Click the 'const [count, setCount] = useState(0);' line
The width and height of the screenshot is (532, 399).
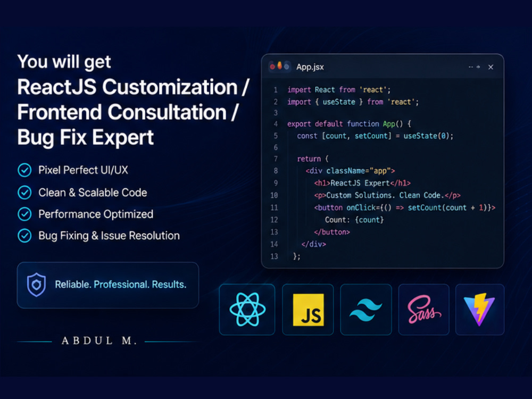(375, 136)
